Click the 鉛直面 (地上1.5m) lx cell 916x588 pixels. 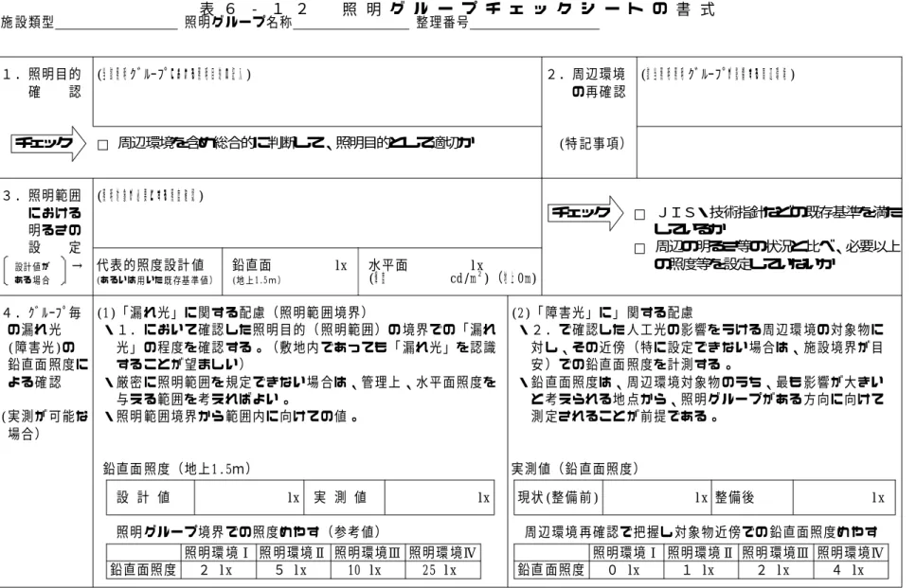[x=290, y=272]
